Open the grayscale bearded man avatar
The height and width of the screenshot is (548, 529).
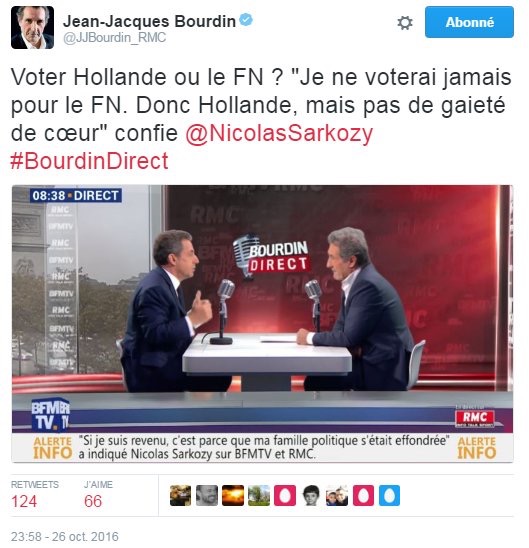pos(206,496)
